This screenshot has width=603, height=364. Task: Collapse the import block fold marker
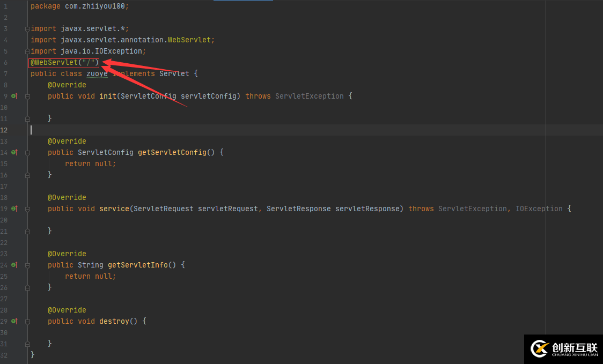pyautogui.click(x=27, y=29)
